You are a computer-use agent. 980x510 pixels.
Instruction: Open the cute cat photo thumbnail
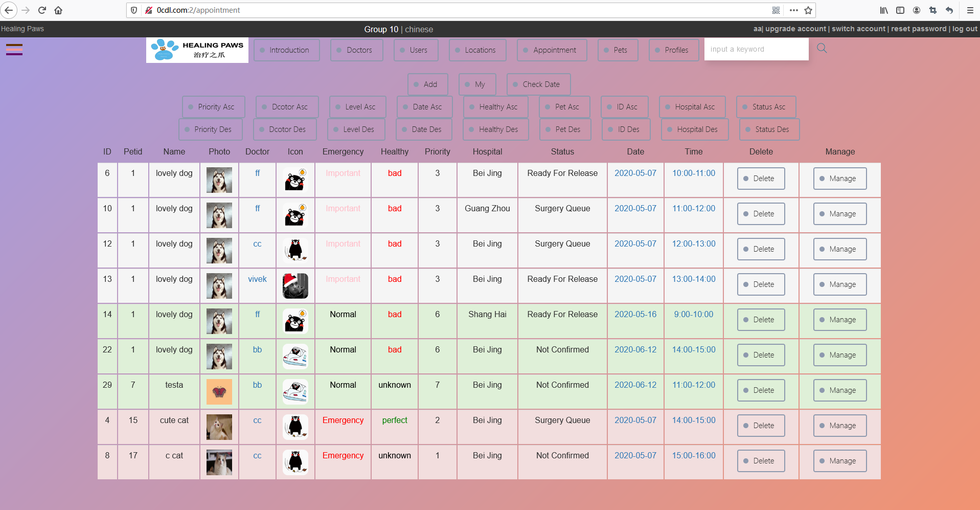point(219,427)
